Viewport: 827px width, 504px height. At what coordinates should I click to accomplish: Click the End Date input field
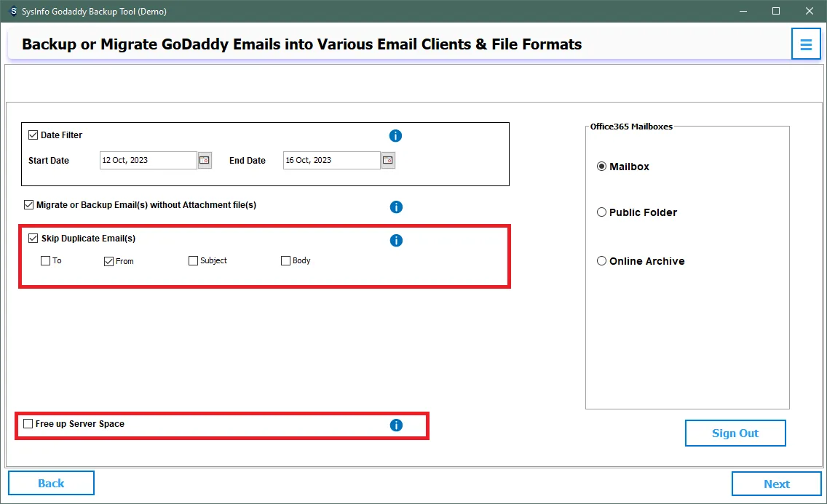[332, 160]
